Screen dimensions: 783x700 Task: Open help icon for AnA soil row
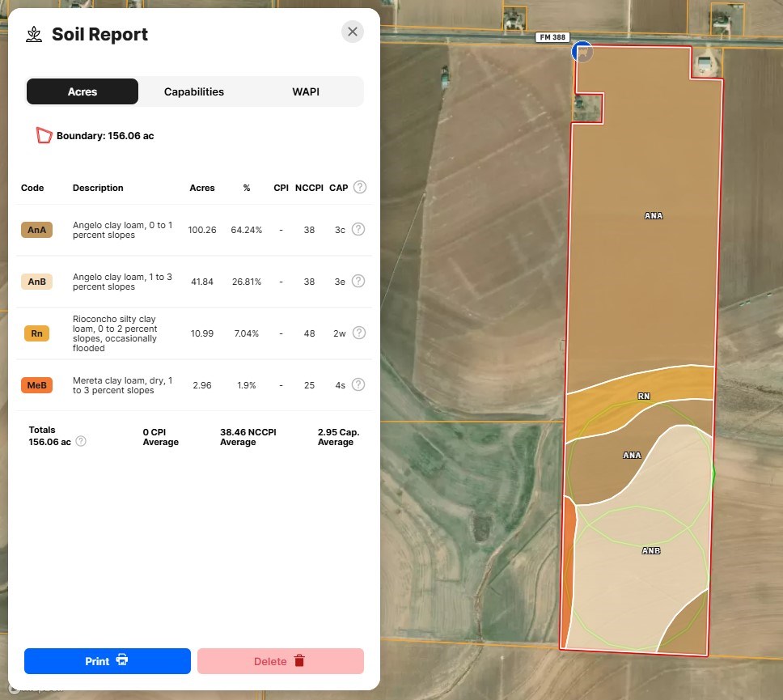pos(358,230)
